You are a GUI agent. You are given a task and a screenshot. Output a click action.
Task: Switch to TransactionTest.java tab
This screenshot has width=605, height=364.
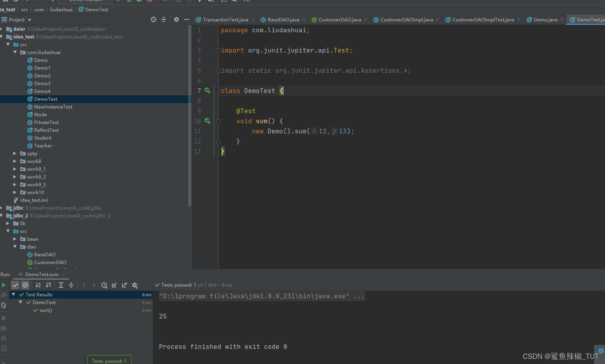[225, 19]
